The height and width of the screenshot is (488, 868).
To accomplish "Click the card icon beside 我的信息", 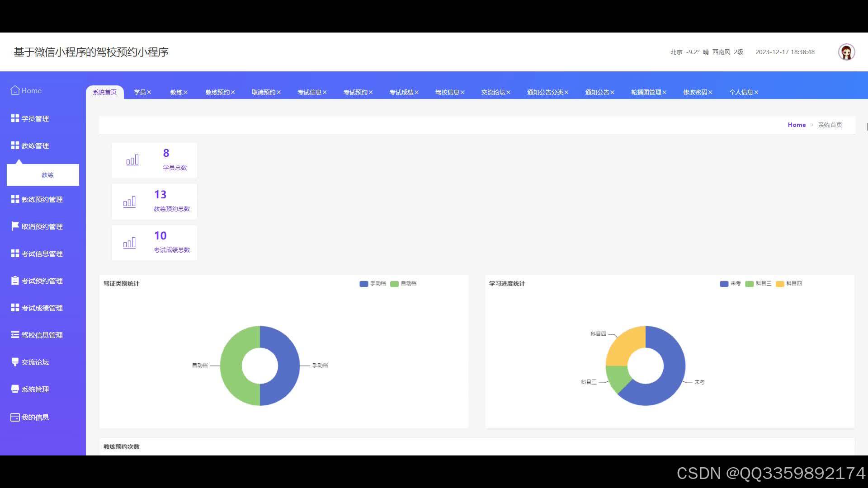I will coord(15,417).
